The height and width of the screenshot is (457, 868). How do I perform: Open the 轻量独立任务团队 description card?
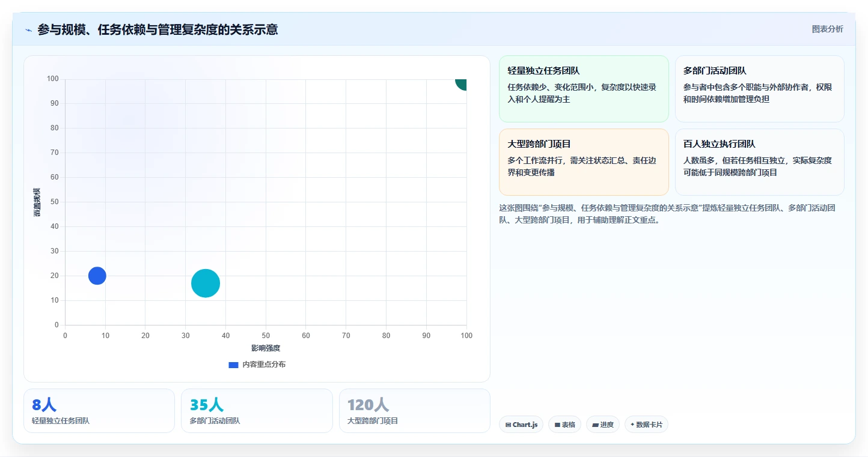[x=584, y=89]
